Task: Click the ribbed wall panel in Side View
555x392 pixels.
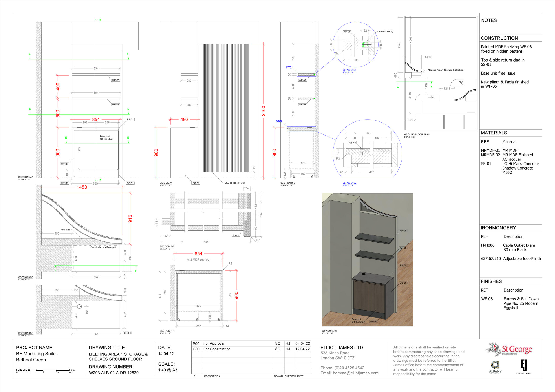Action: coord(226,108)
